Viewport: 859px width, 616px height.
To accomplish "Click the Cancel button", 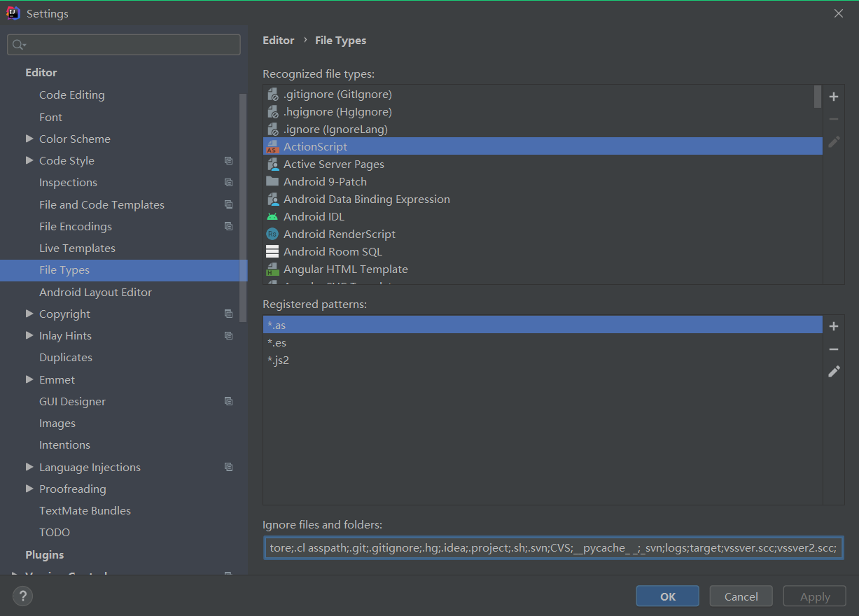I will [741, 596].
